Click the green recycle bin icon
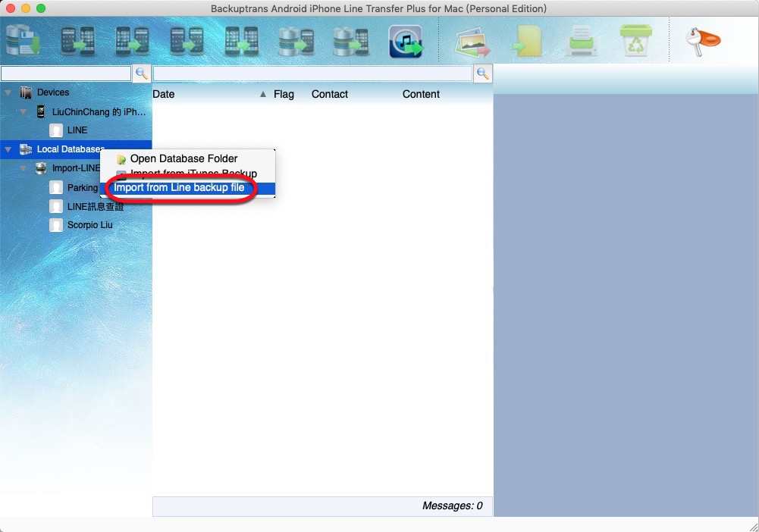 tap(635, 40)
